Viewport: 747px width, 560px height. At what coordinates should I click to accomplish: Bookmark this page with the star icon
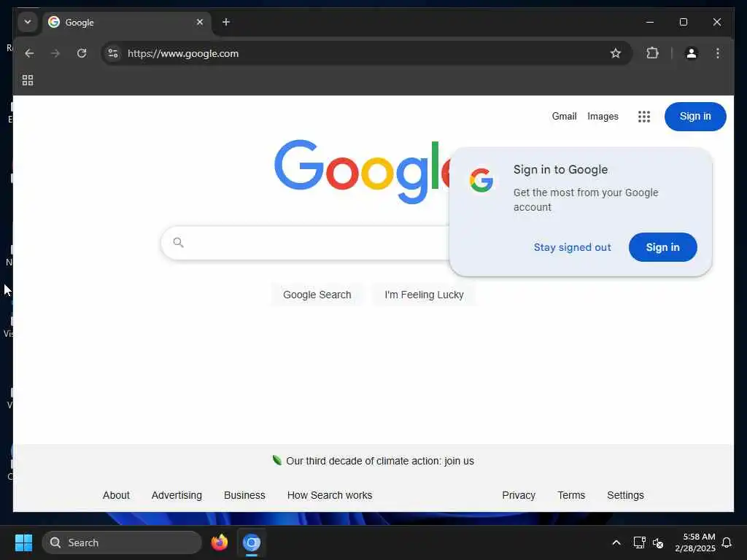[616, 53]
